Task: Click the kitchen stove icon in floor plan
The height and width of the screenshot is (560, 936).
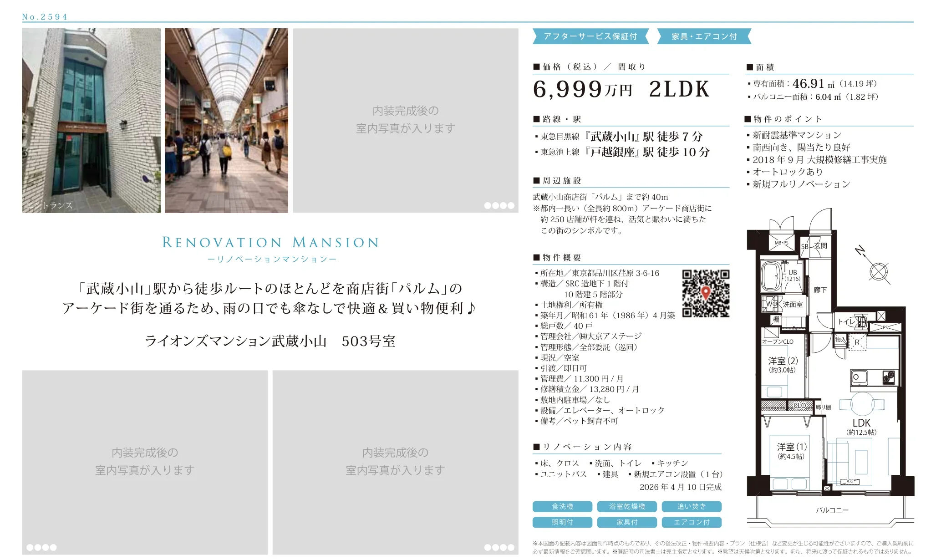Action: [x=888, y=377]
